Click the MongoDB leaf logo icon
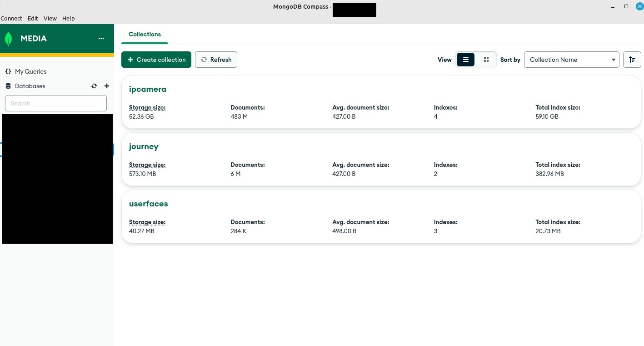The width and height of the screenshot is (644, 346). click(x=8, y=39)
